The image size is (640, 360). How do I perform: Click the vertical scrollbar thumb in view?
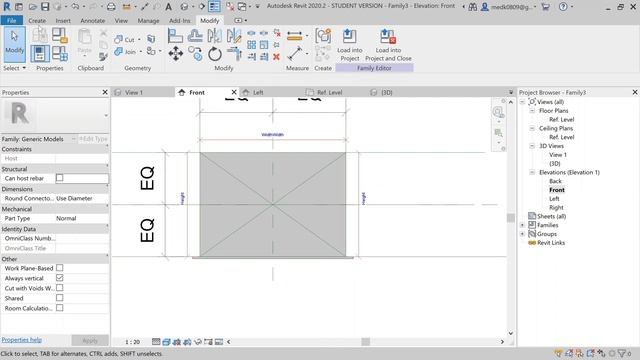(x=511, y=218)
